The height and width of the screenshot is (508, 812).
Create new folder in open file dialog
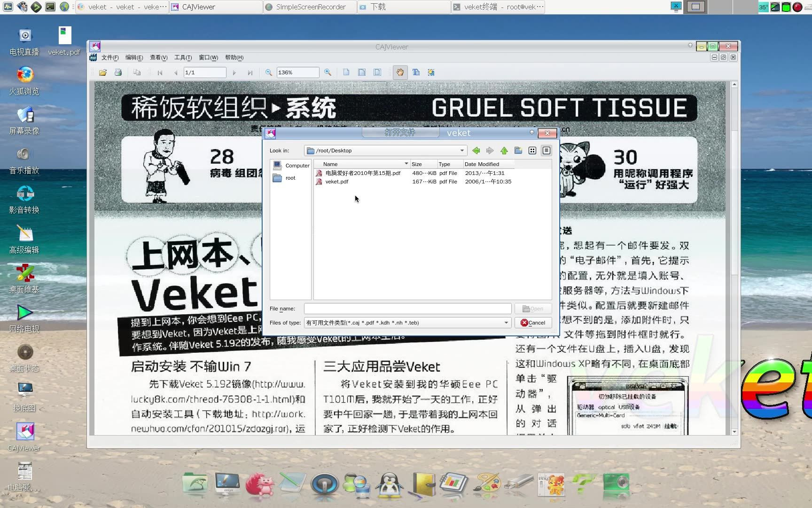pos(518,151)
